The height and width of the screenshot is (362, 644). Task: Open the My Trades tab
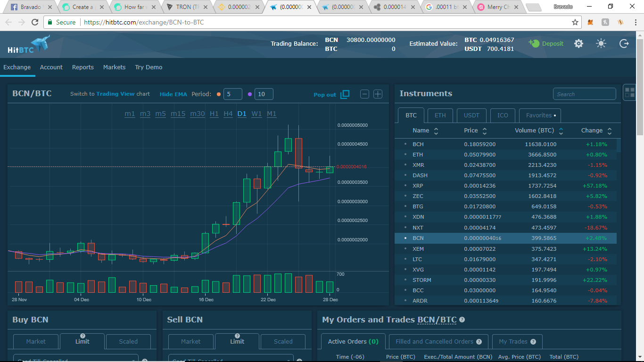(x=517, y=342)
